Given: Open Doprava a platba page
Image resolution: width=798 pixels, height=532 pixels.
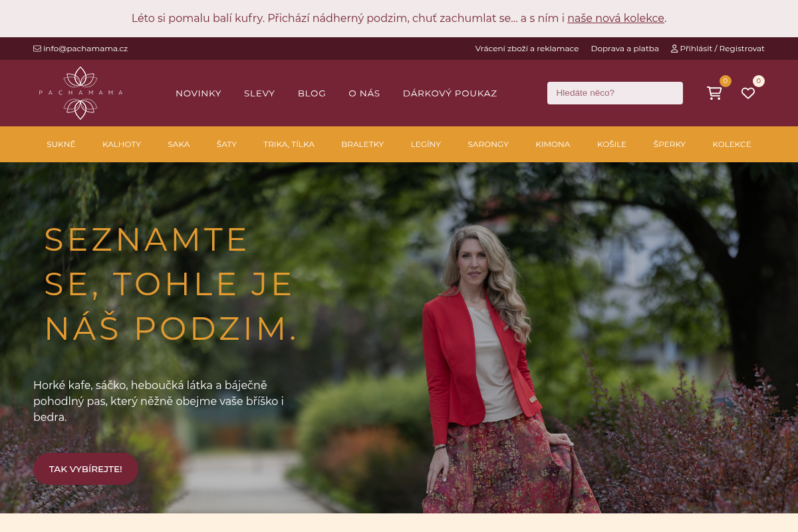Looking at the screenshot, I should pyautogui.click(x=624, y=49).
